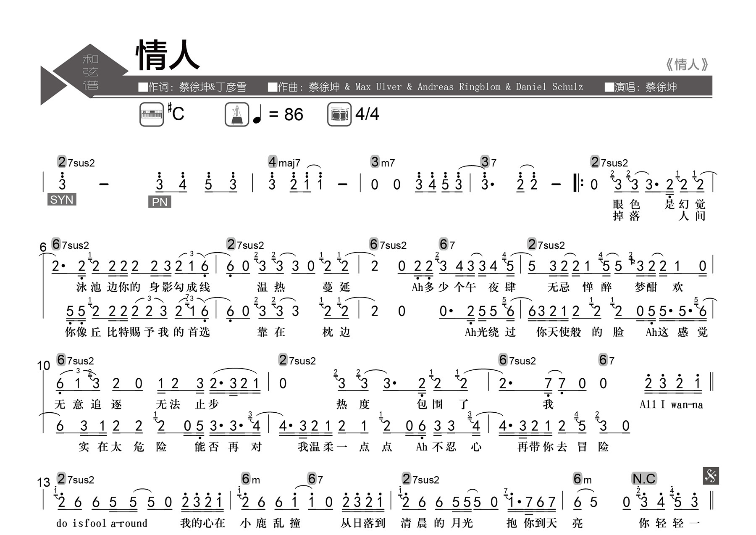The width and height of the screenshot is (756, 535).
Task: Click the lyric 眼色 under the first verse
Action: click(626, 204)
